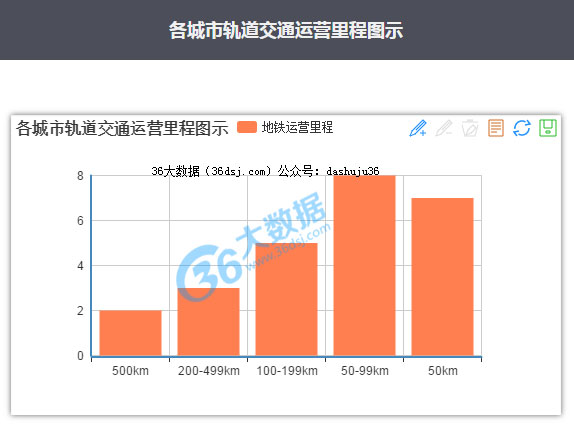Save chart as image with green disk icon

[548, 128]
